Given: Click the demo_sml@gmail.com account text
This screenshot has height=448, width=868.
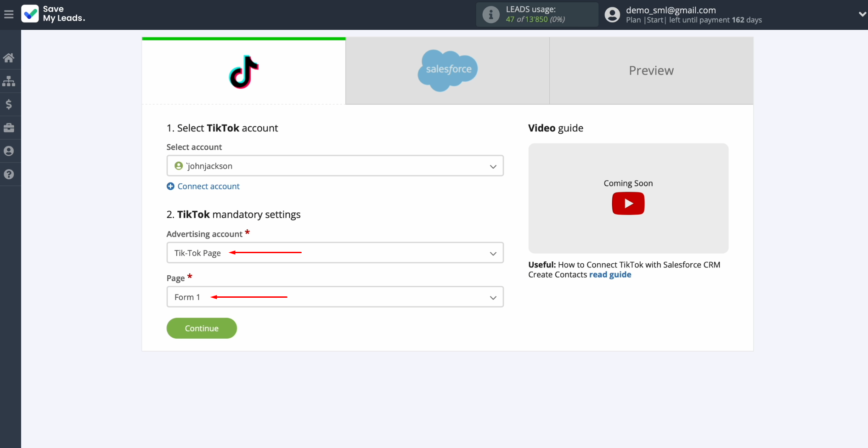Looking at the screenshot, I should pos(671,10).
